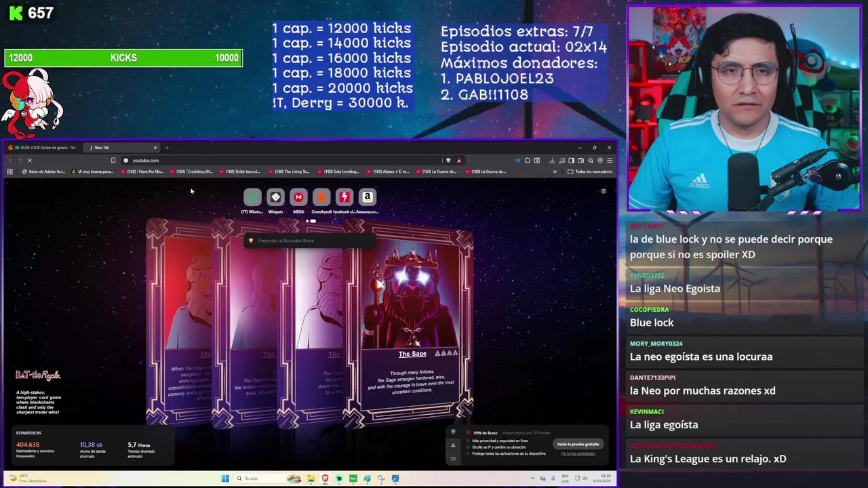Click the music note playlist icon
Viewport: 868px width, 488px height.
click(x=561, y=161)
